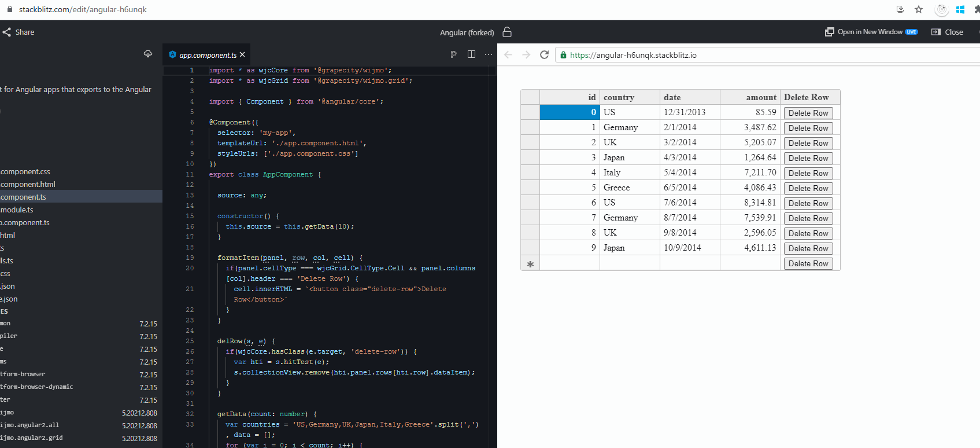This screenshot has height=448, width=980.
Task: Click line number 20 in editor gutter
Action: [x=190, y=269]
